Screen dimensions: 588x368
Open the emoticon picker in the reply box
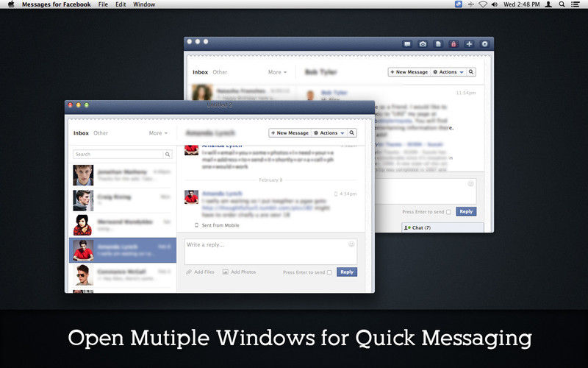351,244
